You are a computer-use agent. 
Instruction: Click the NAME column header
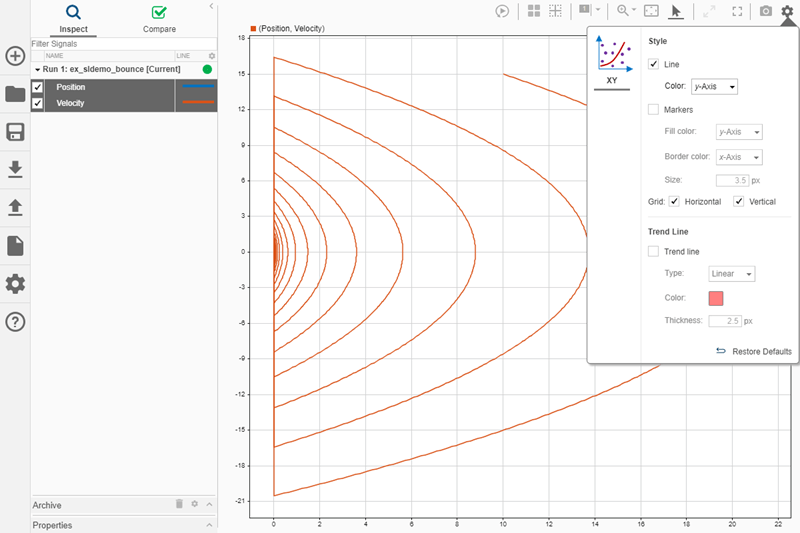(55, 56)
